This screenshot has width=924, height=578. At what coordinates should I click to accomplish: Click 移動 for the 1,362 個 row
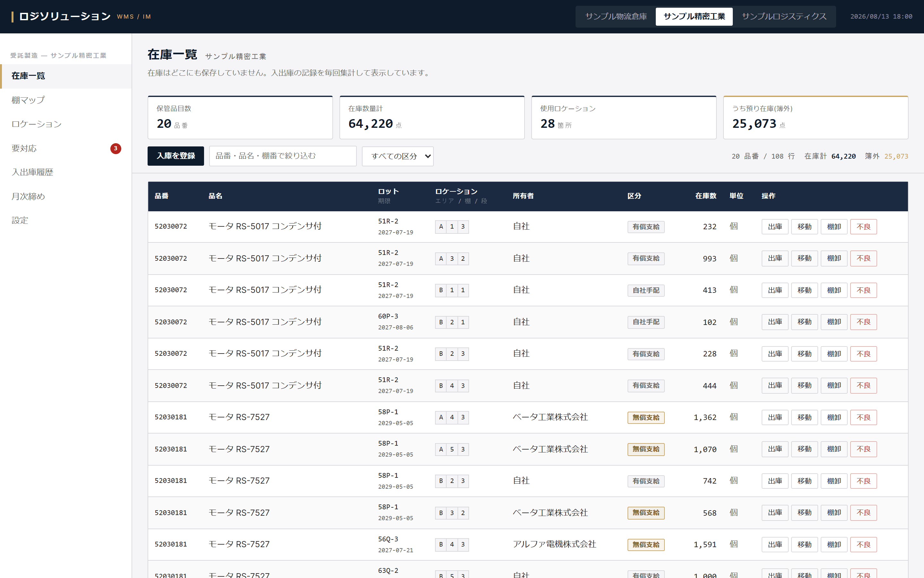click(x=804, y=417)
